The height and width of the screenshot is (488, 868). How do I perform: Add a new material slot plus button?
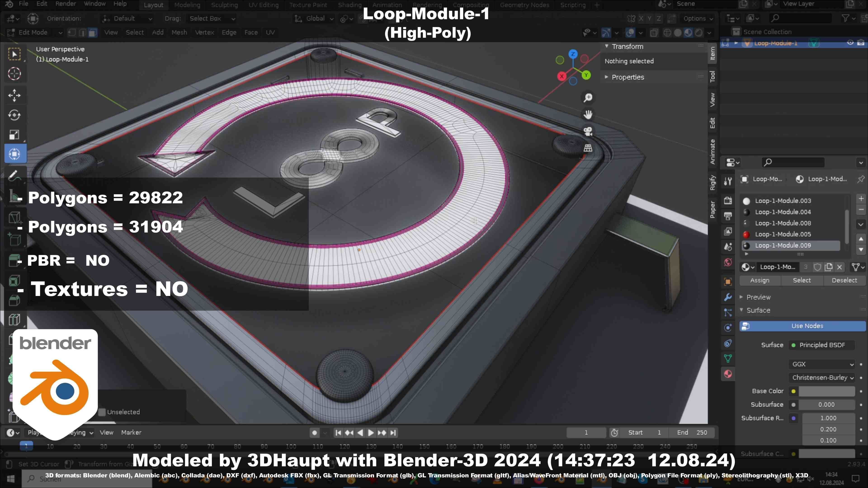(861, 199)
